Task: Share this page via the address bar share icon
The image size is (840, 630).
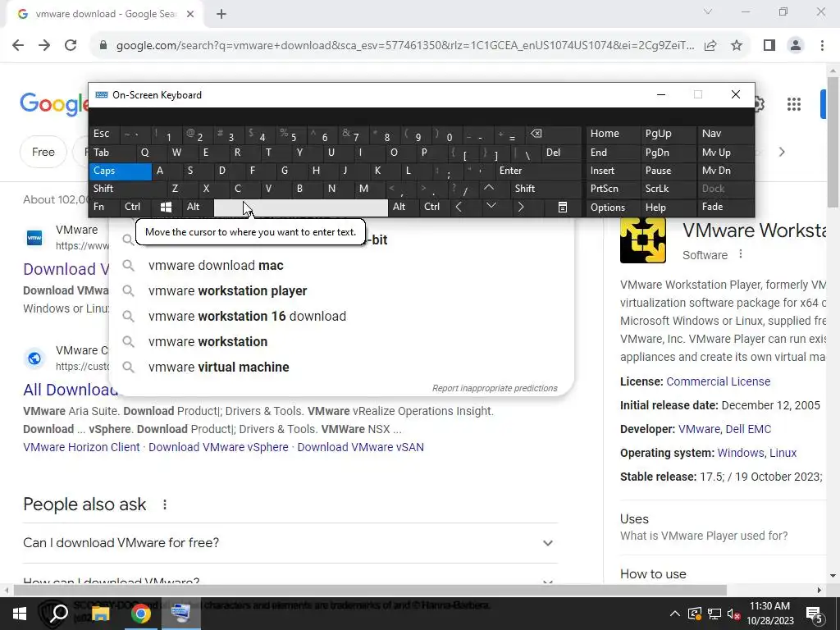Action: pos(710,46)
